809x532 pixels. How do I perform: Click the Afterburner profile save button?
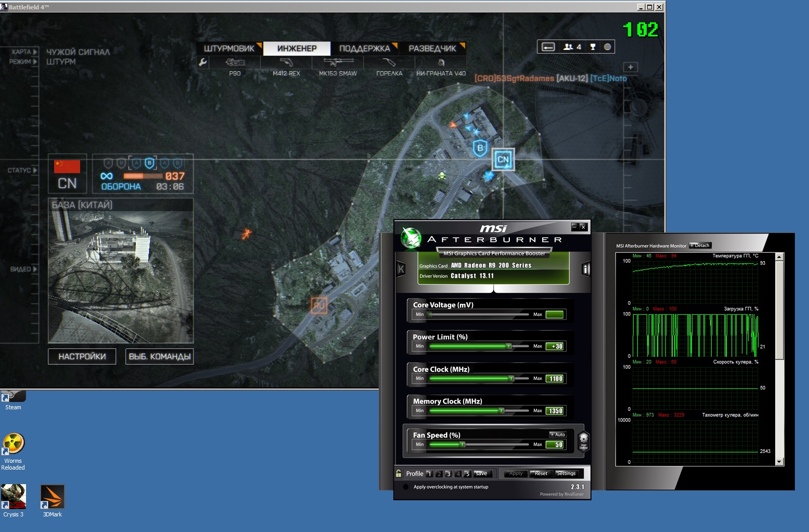(x=482, y=474)
